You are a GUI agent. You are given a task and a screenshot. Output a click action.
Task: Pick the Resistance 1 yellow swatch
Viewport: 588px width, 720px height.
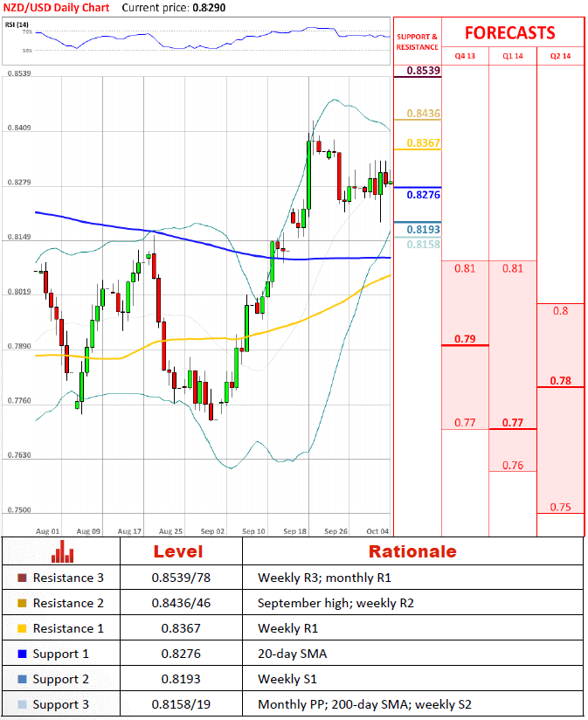(21, 629)
